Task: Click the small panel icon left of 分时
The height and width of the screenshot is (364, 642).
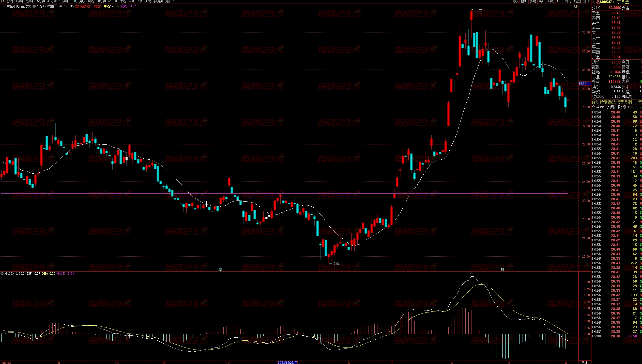Action: coord(2,1)
